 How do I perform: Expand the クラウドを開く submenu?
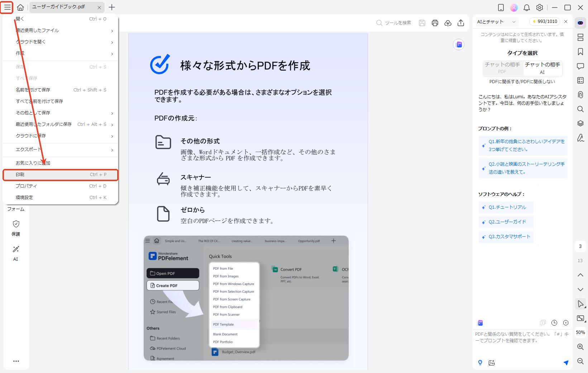pyautogui.click(x=60, y=42)
